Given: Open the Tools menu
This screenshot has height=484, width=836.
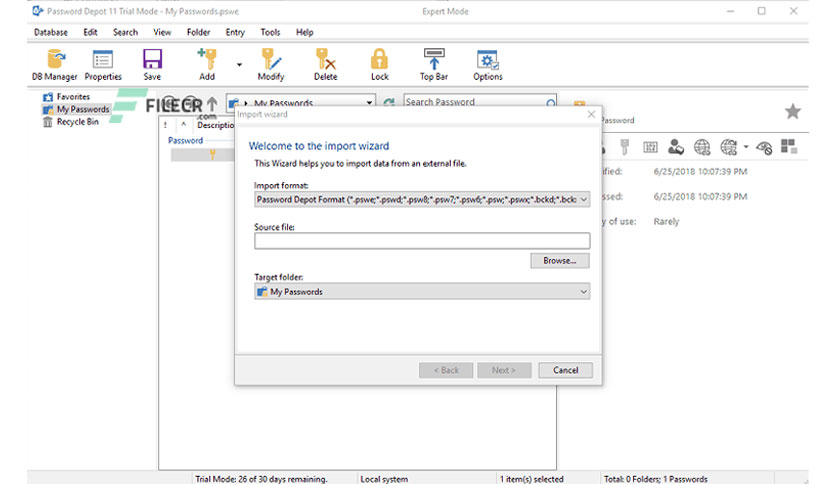Looking at the screenshot, I should click(270, 32).
